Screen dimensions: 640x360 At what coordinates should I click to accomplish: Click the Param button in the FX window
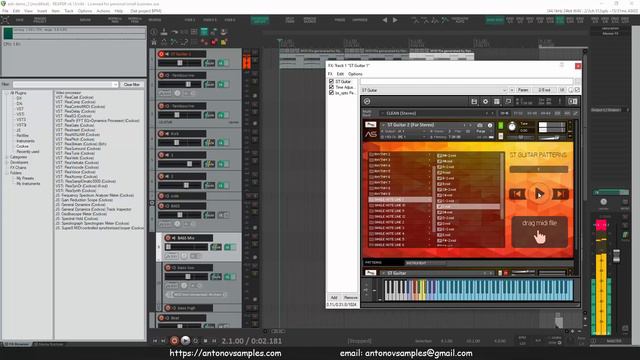(523, 90)
